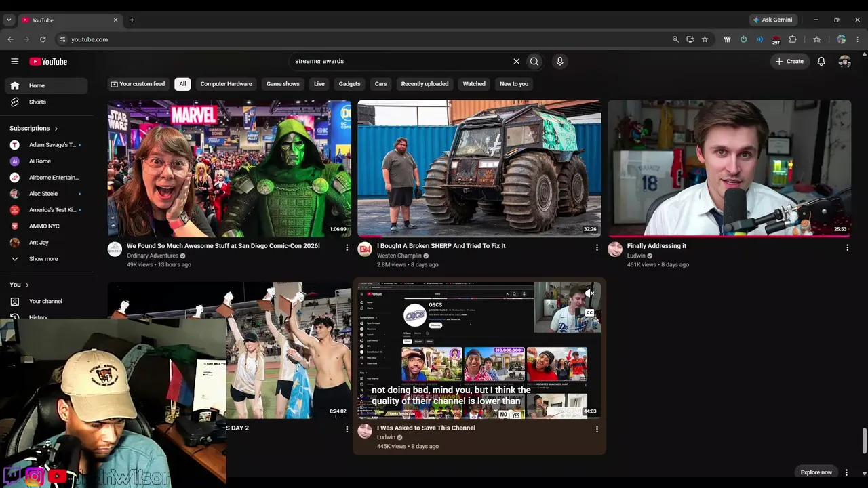Click the Create button
868x488 pixels.
click(789, 61)
